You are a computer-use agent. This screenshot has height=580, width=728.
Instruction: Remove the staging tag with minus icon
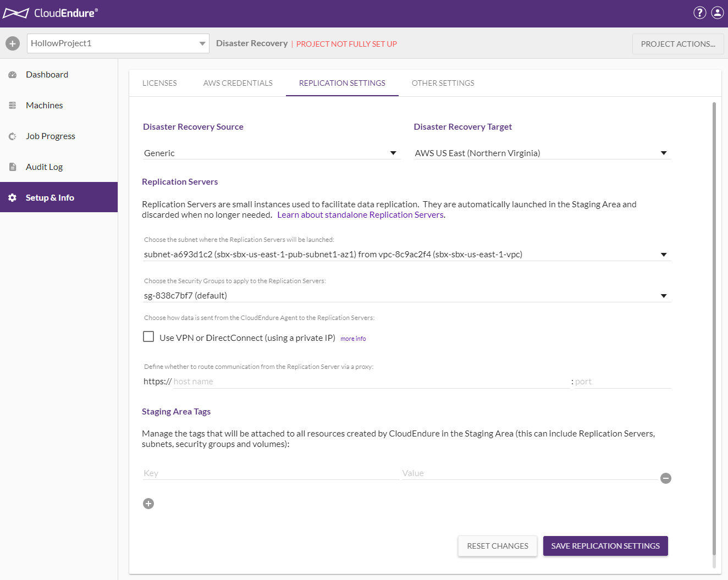coord(665,478)
